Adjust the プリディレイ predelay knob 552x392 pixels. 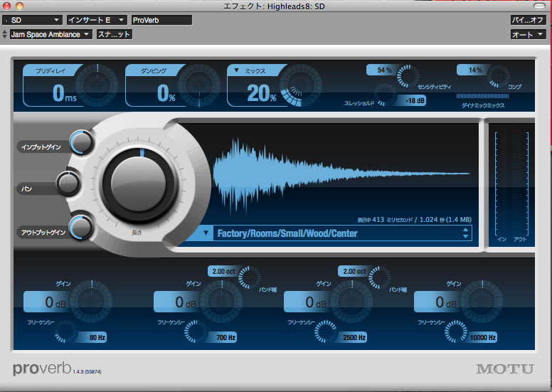tap(97, 85)
